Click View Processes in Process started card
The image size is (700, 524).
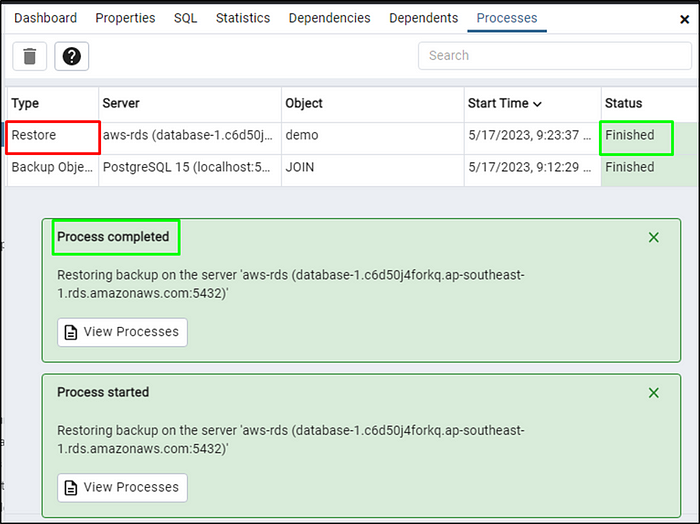(x=122, y=487)
